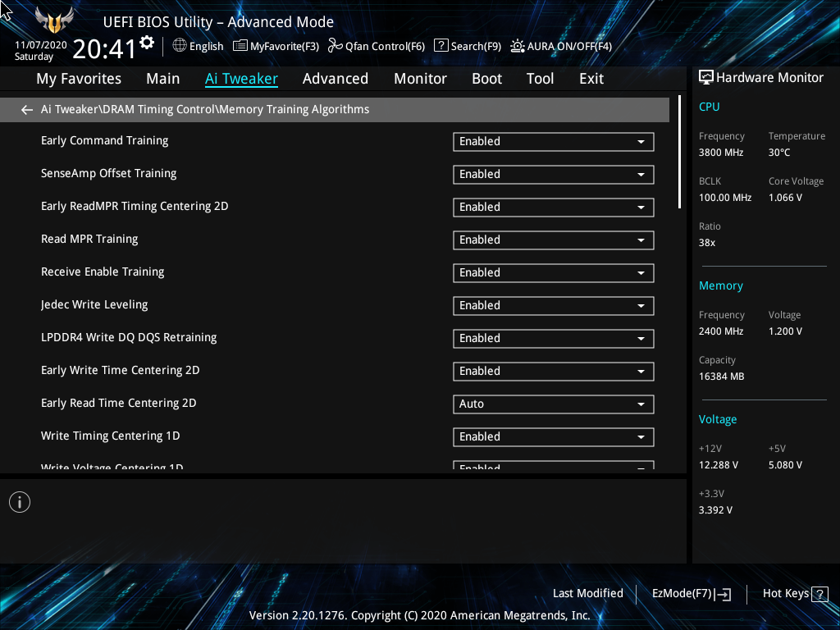Select Early Write Time Centering 2D label
Image resolution: width=840 pixels, height=630 pixels.
pos(120,371)
